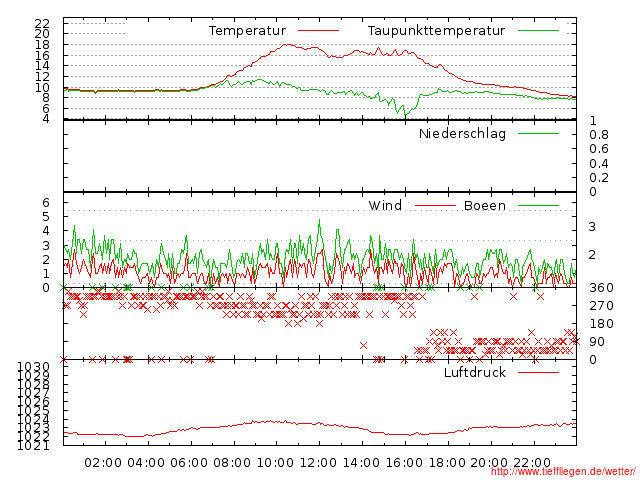Click the Niederschlag legend label

462,133
